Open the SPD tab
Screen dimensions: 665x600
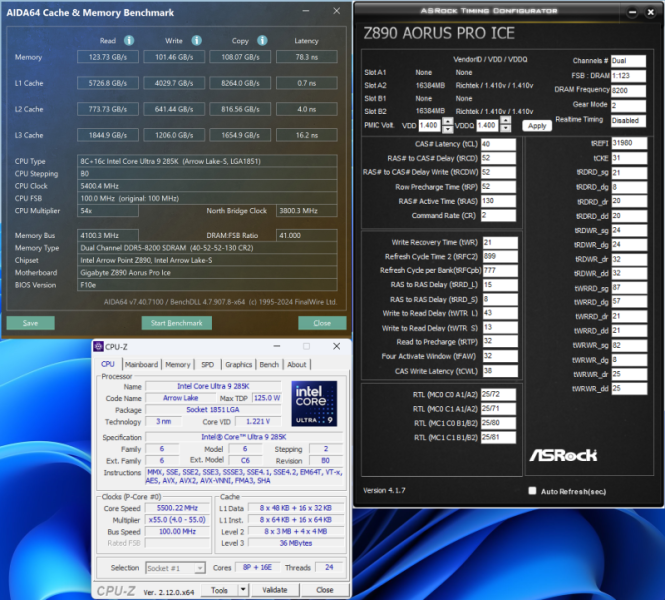coord(207,365)
